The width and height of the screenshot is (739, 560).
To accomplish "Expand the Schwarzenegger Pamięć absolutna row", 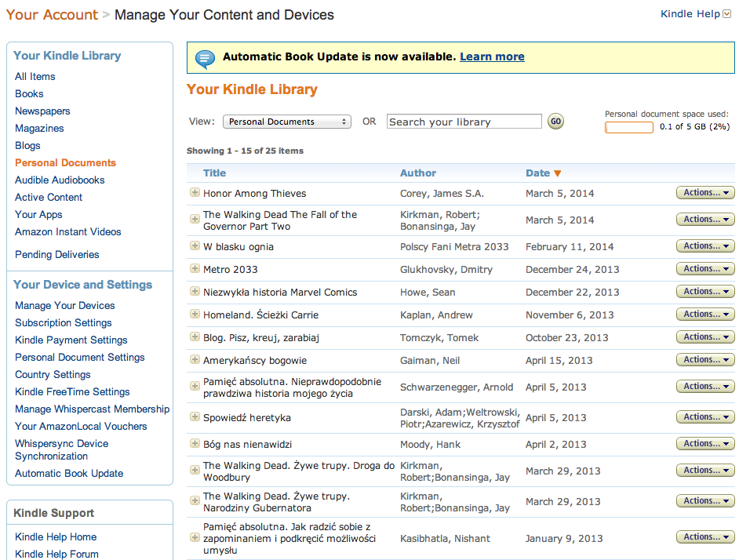I will (195, 386).
